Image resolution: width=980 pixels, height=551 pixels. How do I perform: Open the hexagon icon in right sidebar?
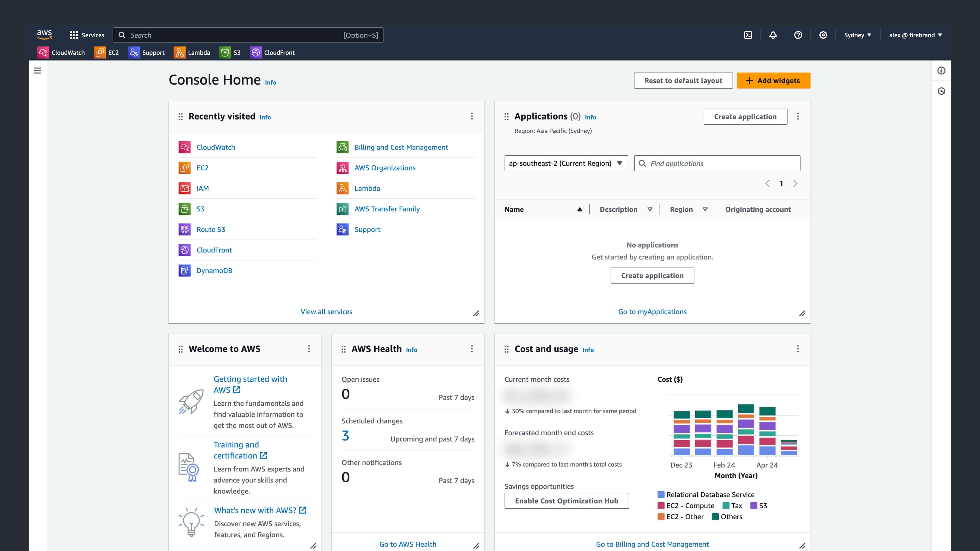point(941,91)
